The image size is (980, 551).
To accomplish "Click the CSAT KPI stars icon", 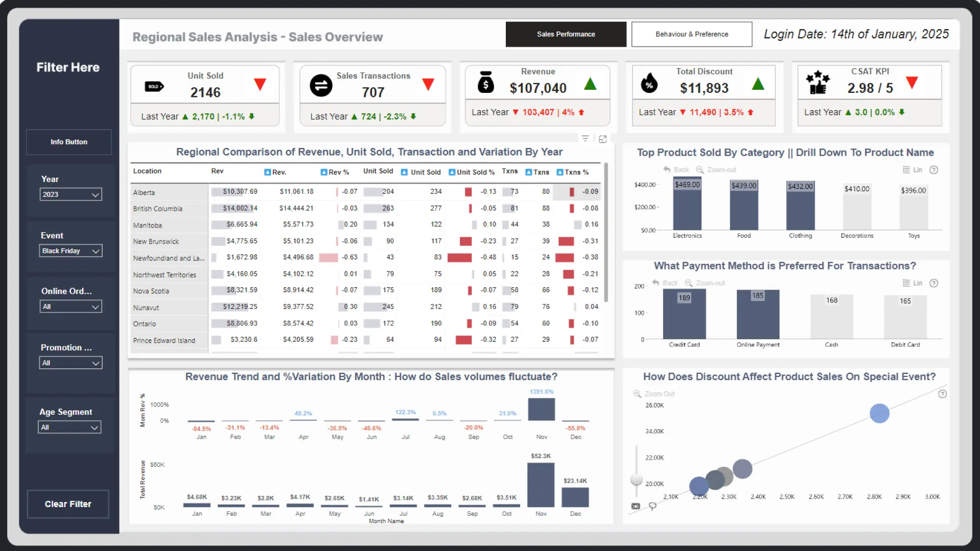I will (x=818, y=82).
